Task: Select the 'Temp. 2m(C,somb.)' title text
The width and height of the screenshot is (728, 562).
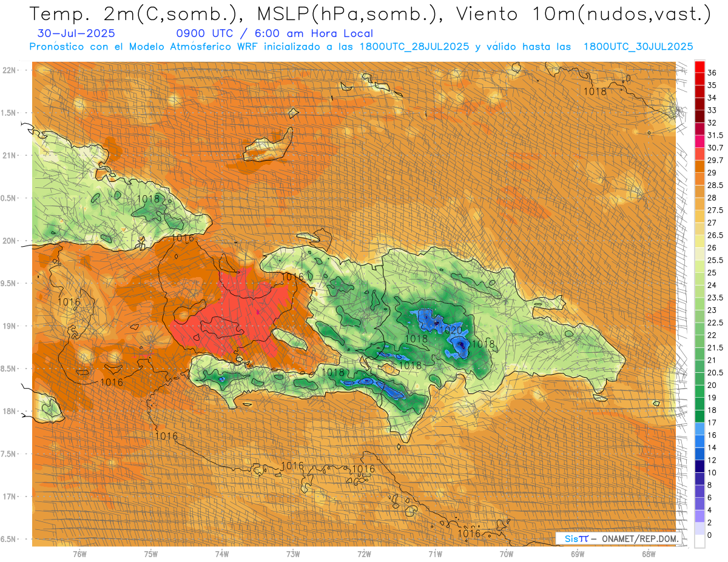Action: pos(133,14)
